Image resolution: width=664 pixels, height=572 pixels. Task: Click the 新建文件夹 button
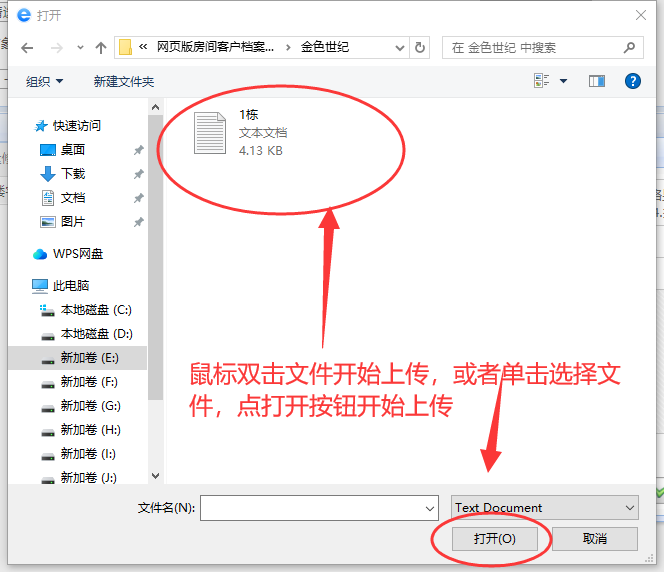124,81
